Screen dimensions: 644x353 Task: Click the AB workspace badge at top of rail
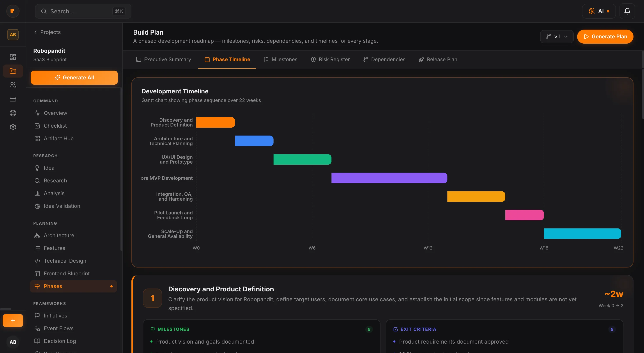tap(13, 34)
